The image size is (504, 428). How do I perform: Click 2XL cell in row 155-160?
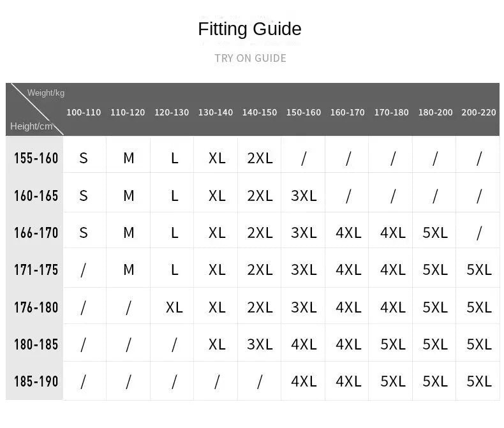(x=260, y=158)
